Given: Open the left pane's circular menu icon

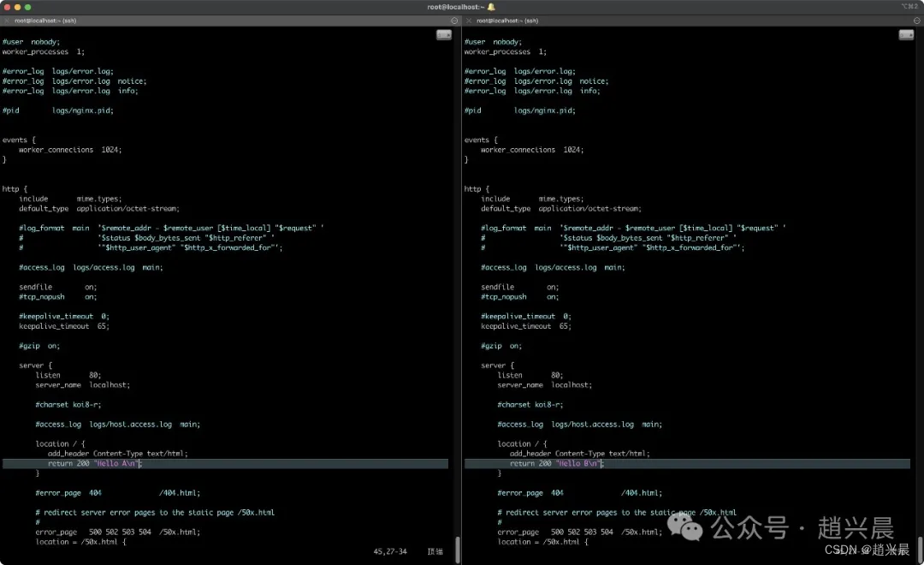Looking at the screenshot, I should (x=454, y=21).
